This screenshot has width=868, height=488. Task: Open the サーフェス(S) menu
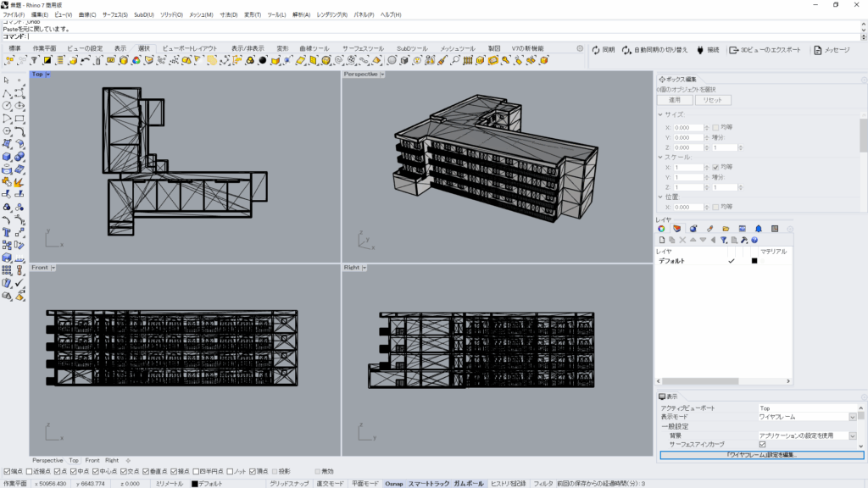point(115,14)
